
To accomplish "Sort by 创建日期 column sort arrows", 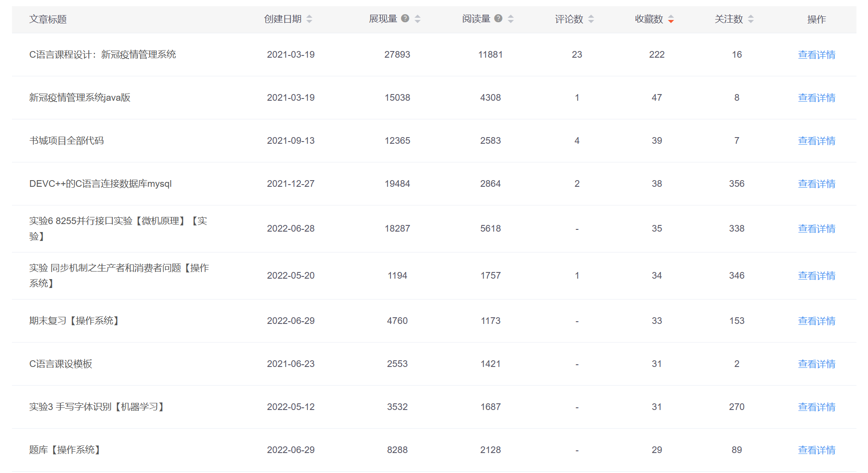I will point(309,19).
